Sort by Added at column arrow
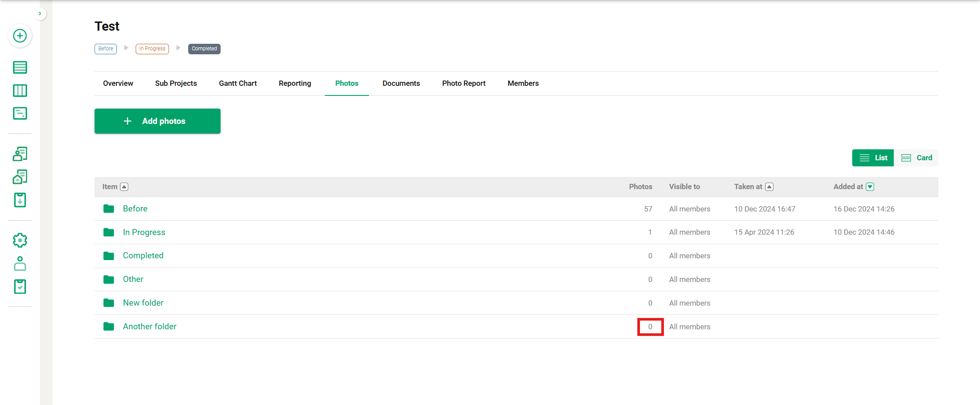 870,187
